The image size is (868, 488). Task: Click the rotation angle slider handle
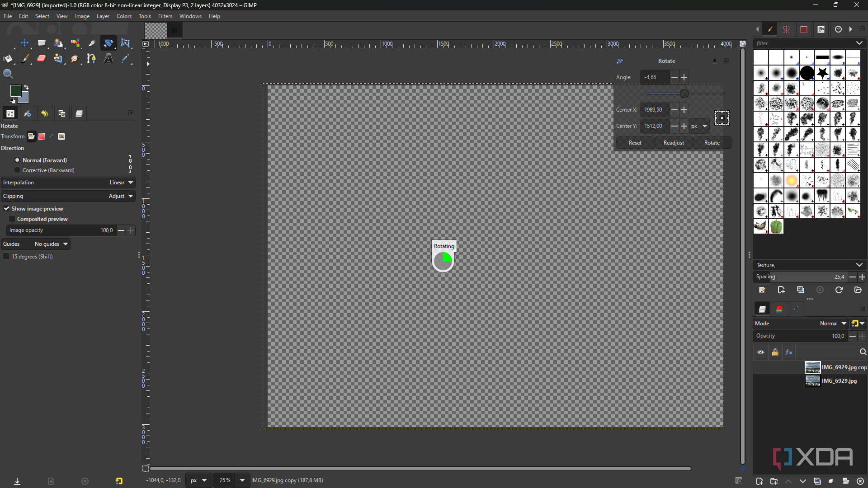click(x=684, y=94)
